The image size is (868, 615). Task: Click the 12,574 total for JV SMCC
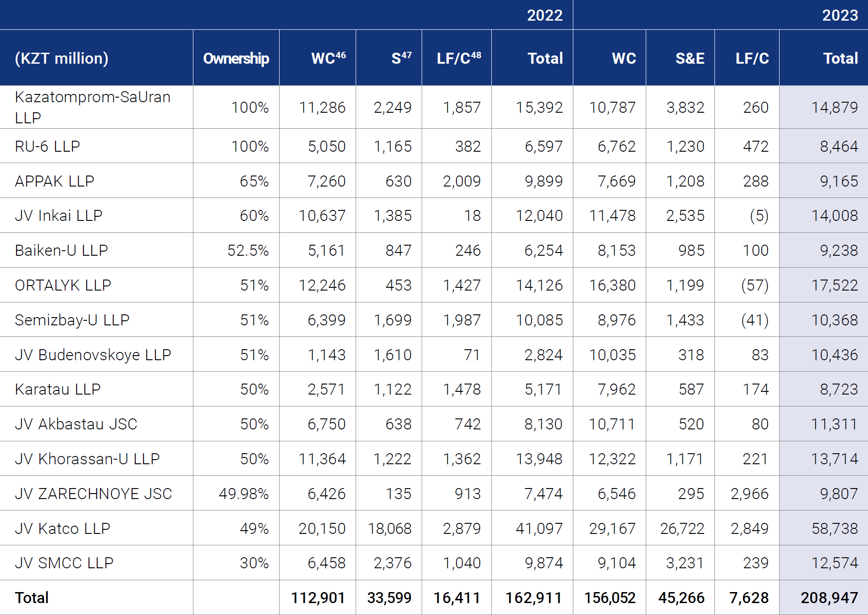coord(835,563)
